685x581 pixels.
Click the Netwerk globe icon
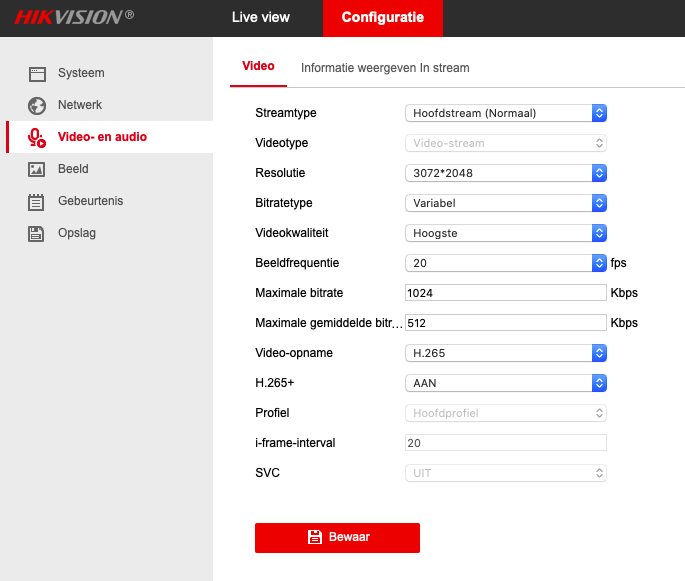click(x=37, y=105)
